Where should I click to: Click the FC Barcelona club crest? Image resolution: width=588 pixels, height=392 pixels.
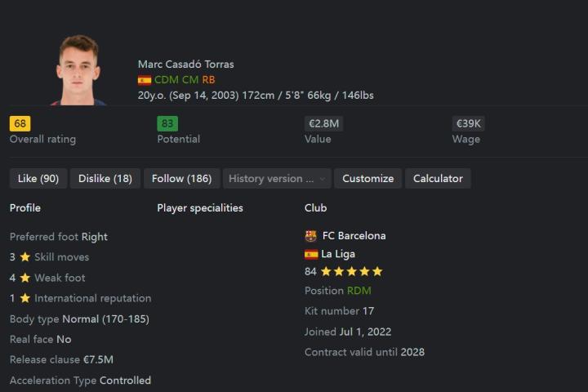point(311,236)
